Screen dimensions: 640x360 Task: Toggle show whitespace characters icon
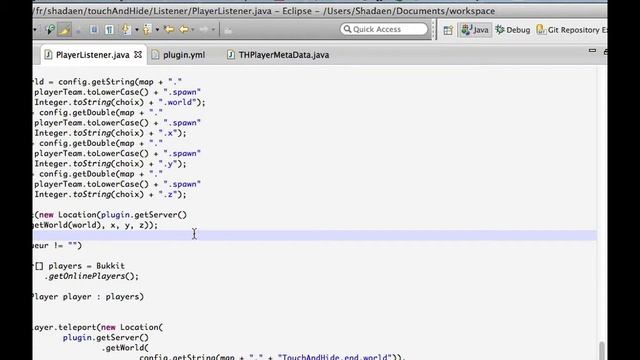pos(109,29)
